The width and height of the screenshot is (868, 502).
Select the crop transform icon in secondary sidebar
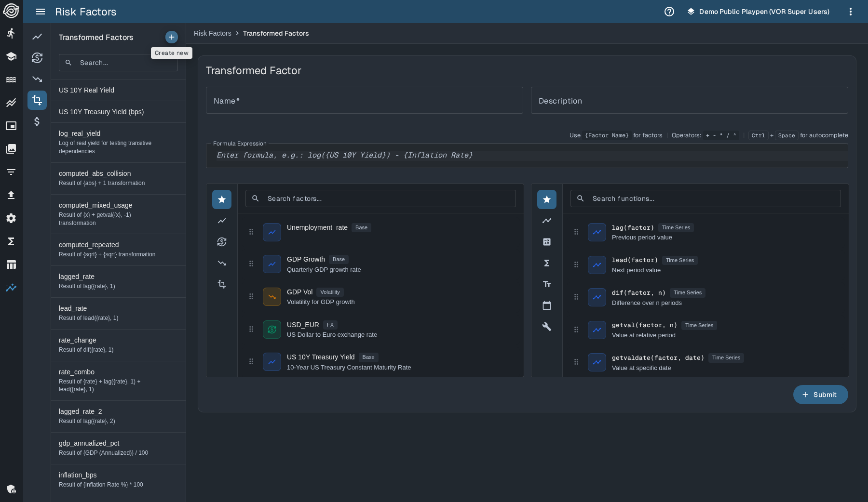[37, 100]
